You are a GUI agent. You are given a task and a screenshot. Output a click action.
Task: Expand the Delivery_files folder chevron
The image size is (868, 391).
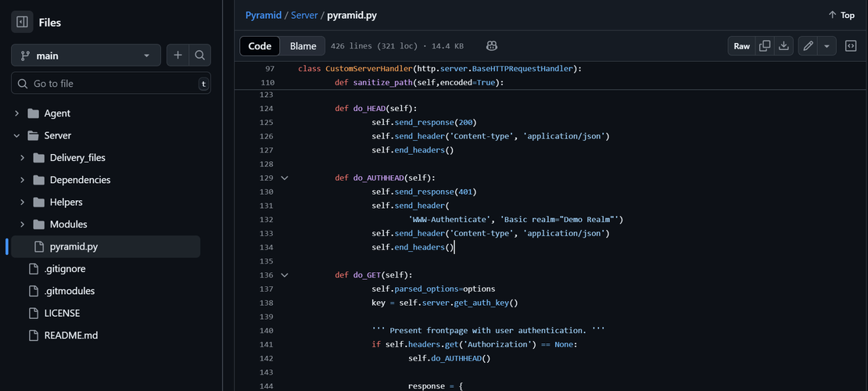coord(23,158)
